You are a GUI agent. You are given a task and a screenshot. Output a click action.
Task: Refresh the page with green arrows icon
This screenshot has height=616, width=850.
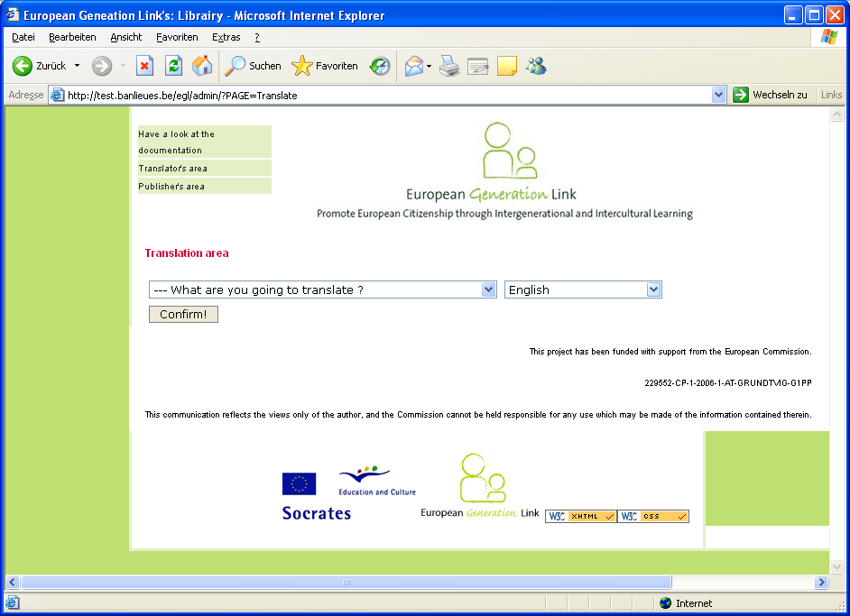pyautogui.click(x=173, y=66)
